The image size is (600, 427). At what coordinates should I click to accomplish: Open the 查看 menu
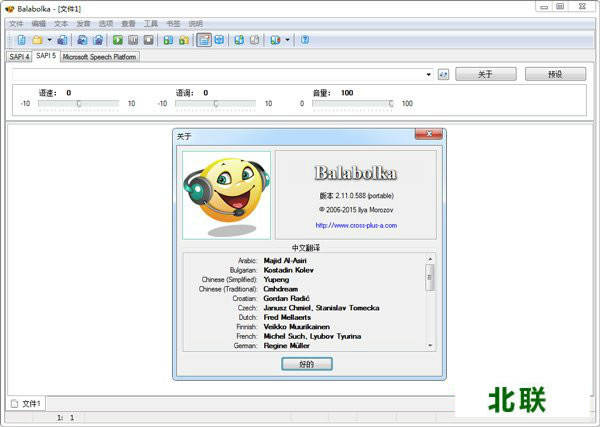(129, 24)
